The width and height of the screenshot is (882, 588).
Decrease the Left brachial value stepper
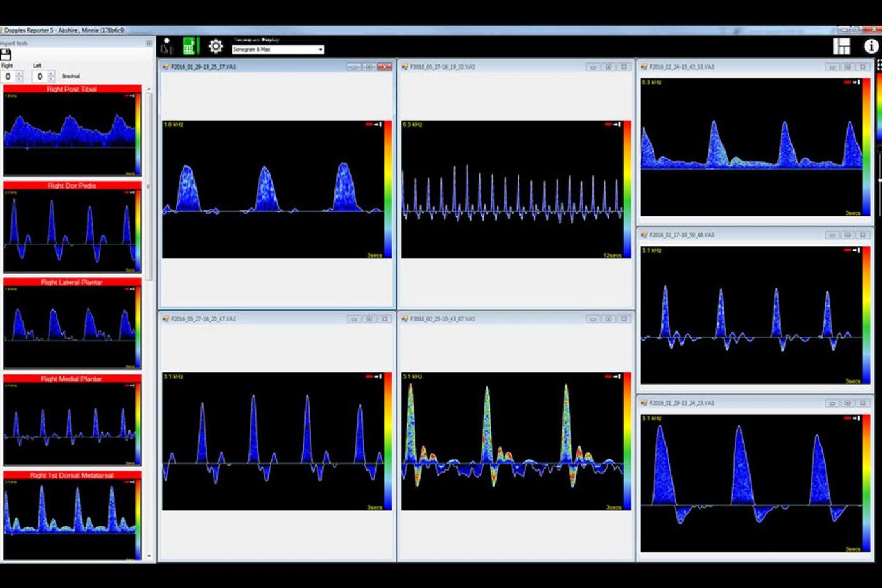51,79
